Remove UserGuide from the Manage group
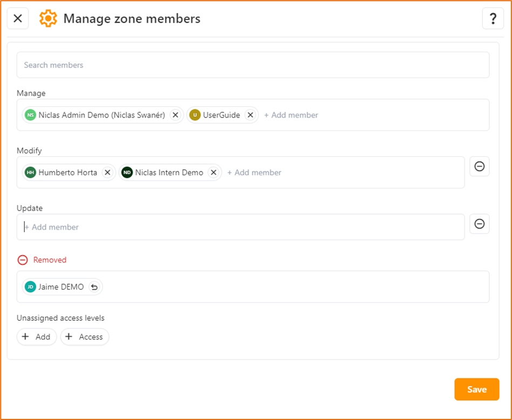This screenshot has width=512, height=420. (x=250, y=115)
